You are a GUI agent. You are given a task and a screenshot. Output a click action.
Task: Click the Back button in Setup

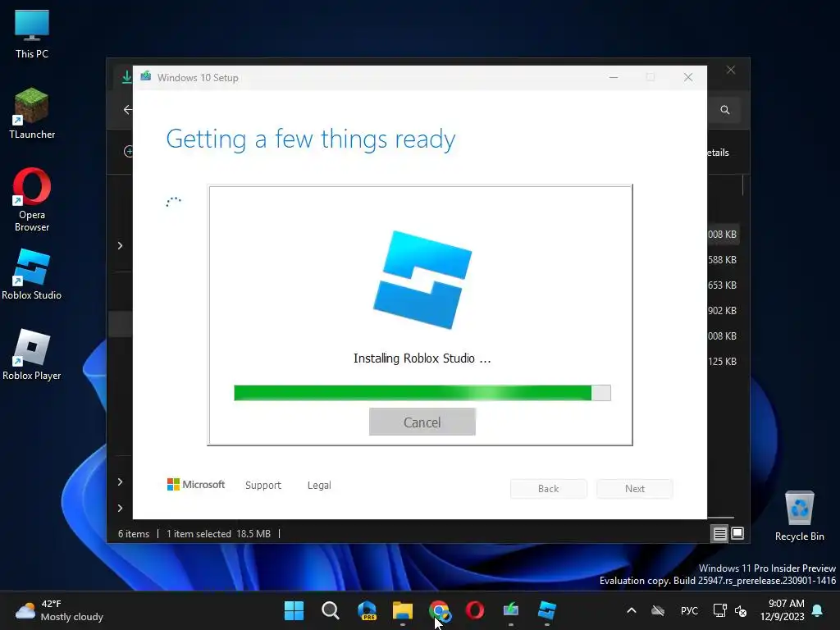[x=548, y=489]
